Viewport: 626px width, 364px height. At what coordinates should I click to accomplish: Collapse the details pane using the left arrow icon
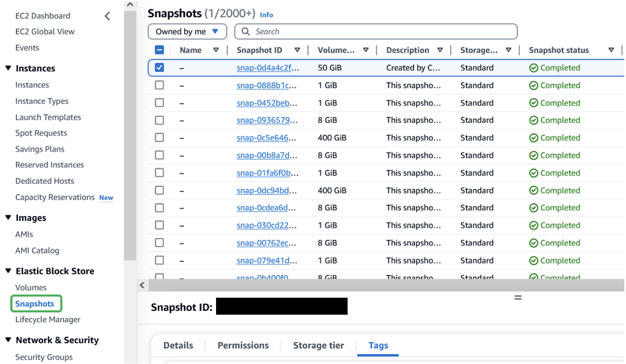pyautogui.click(x=142, y=285)
